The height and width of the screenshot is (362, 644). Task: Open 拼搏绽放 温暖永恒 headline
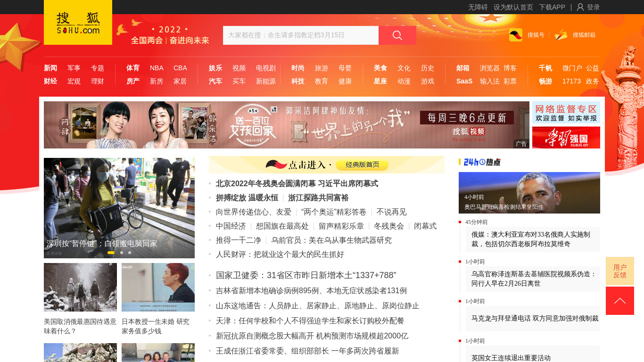coord(247,197)
